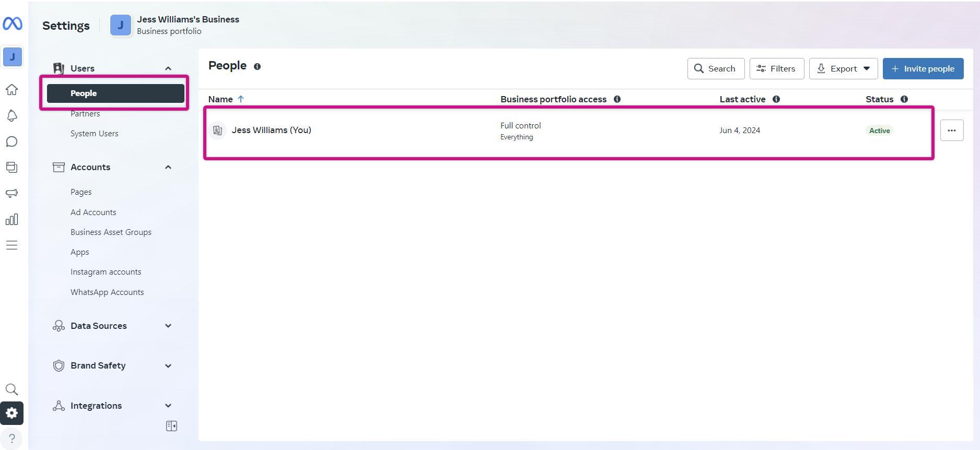Click the Jun 4, 2024 date

click(x=740, y=131)
